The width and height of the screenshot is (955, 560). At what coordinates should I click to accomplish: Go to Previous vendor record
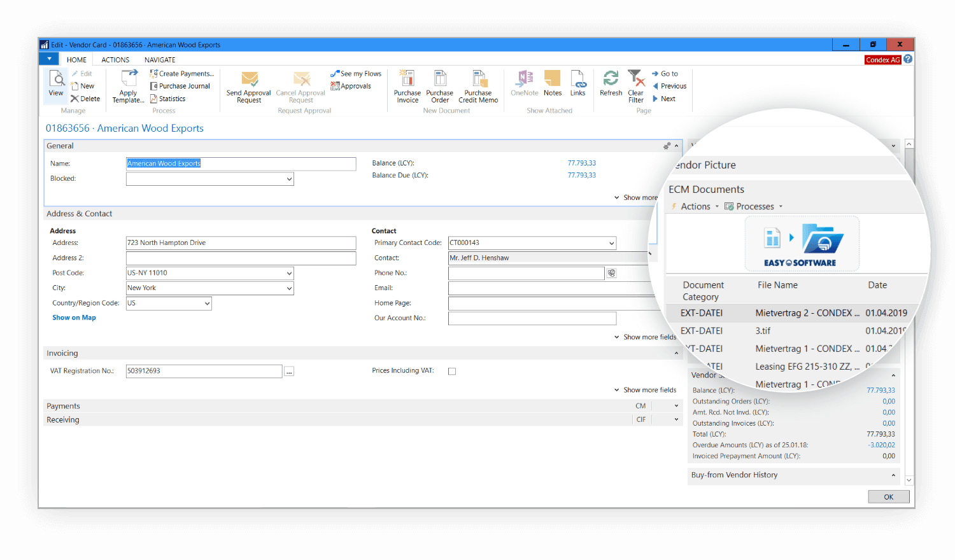(x=669, y=86)
